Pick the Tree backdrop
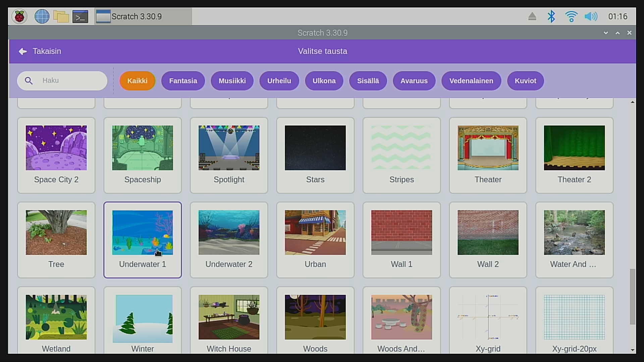 pyautogui.click(x=56, y=240)
